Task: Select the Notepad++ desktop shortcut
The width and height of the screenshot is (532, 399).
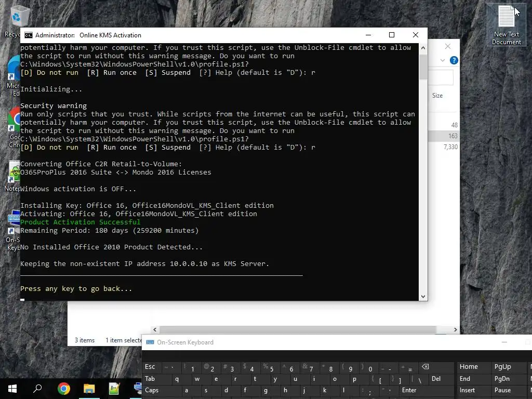Action: 14,176
